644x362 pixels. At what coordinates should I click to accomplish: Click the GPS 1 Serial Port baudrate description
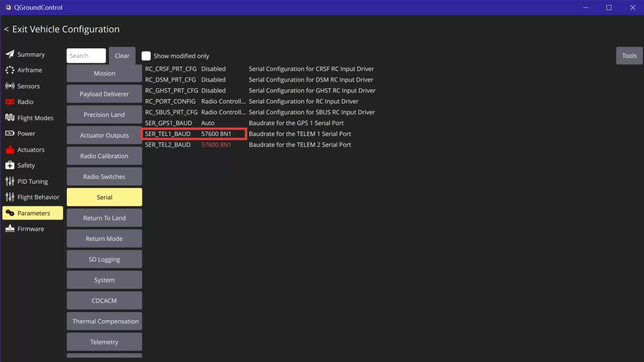tap(296, 123)
